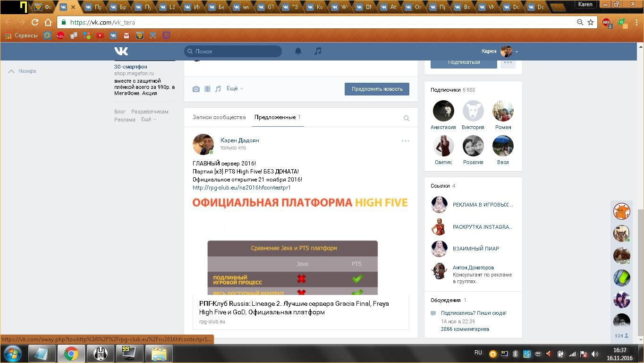The image size is (644, 363).
Task: Click the VK Поиск search field
Action: [233, 51]
